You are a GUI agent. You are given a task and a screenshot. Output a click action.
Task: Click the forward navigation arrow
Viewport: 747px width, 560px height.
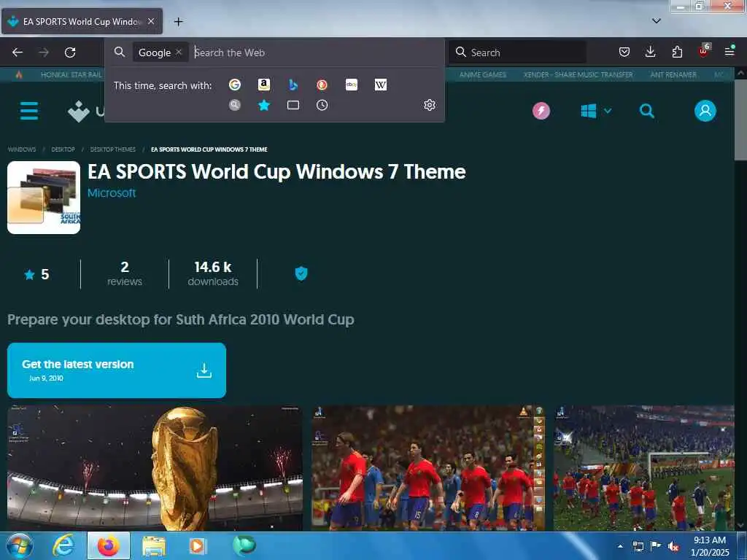pyautogui.click(x=44, y=52)
